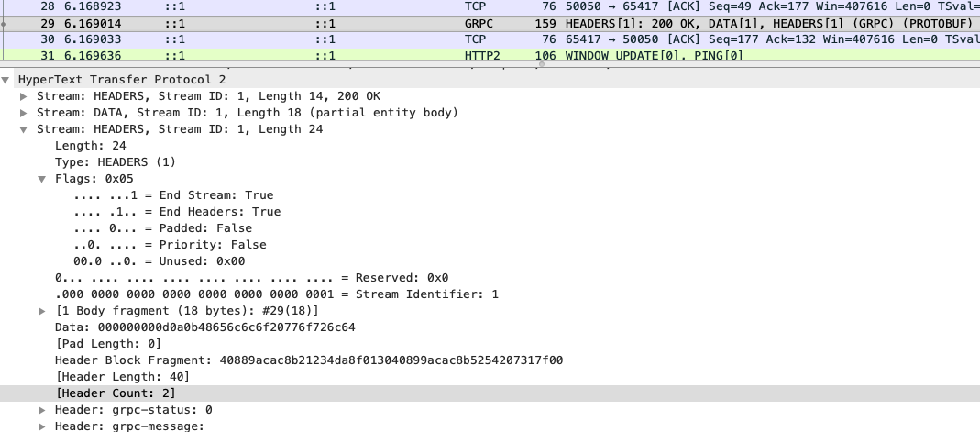The image size is (980, 432).
Task: Click time value 6.169636
Action: (x=93, y=56)
